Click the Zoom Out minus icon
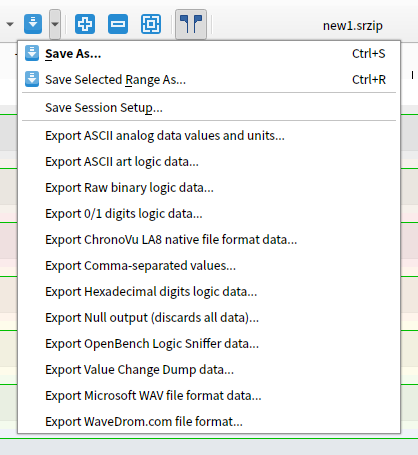 [118, 24]
